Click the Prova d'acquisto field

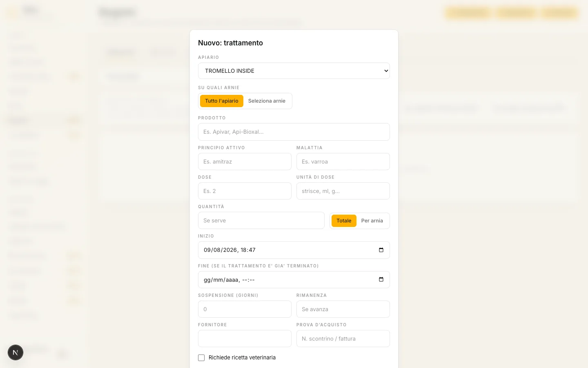pos(343,339)
